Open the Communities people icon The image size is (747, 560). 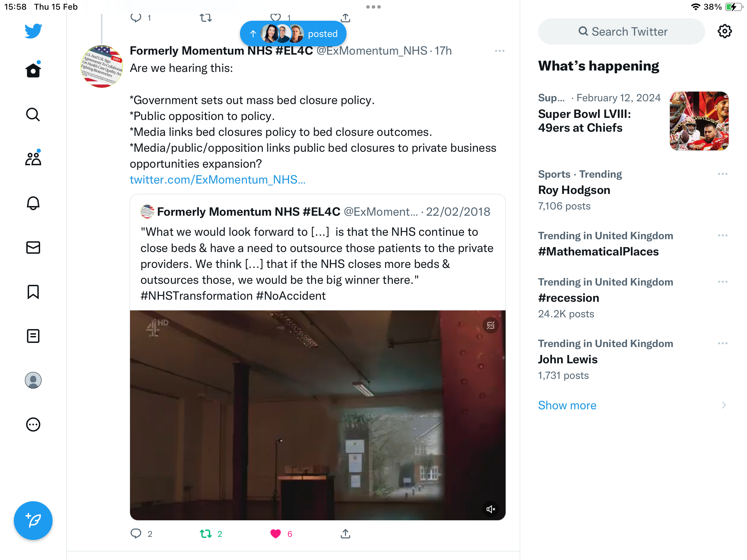[x=33, y=159]
